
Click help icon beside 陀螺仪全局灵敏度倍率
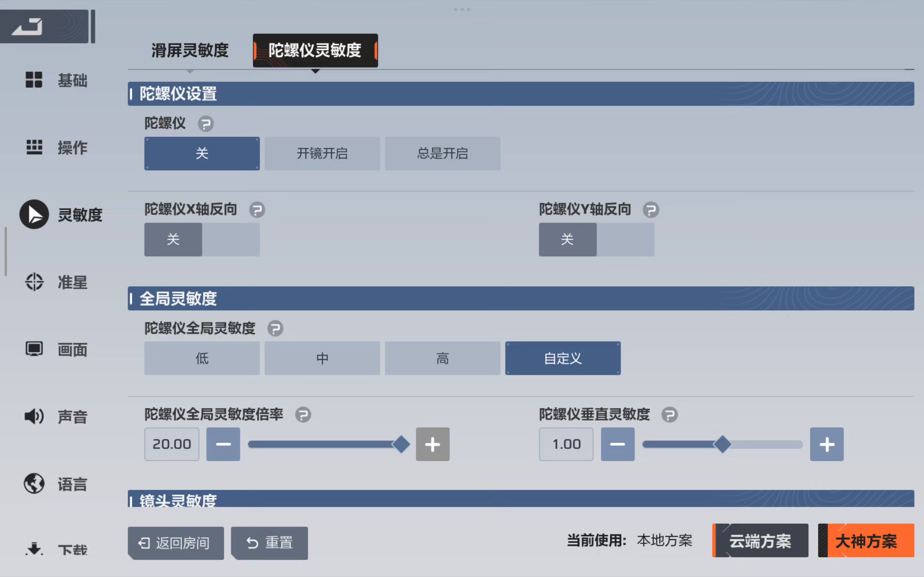pyautogui.click(x=303, y=414)
